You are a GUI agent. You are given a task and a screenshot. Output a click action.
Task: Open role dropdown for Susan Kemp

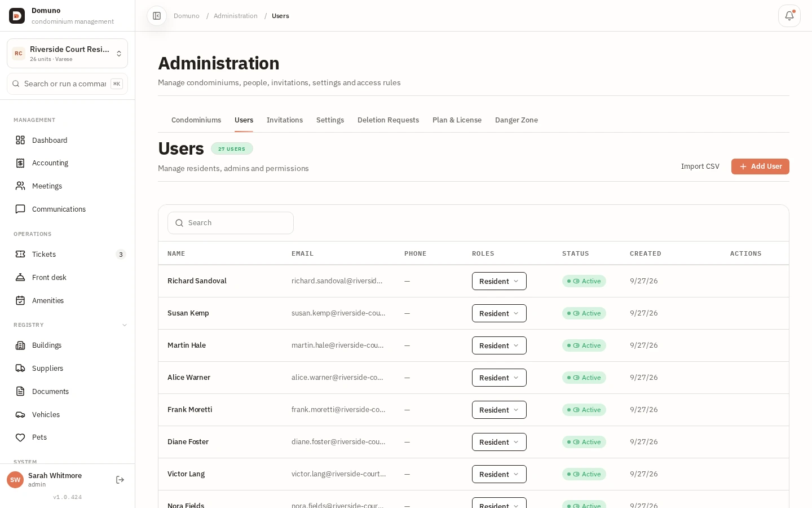point(499,313)
